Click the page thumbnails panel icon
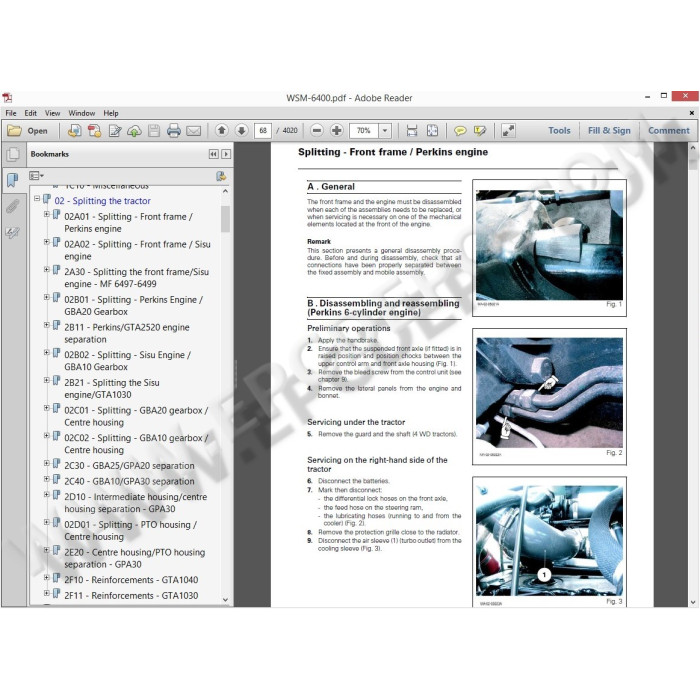The width and height of the screenshot is (700, 700). (13, 154)
